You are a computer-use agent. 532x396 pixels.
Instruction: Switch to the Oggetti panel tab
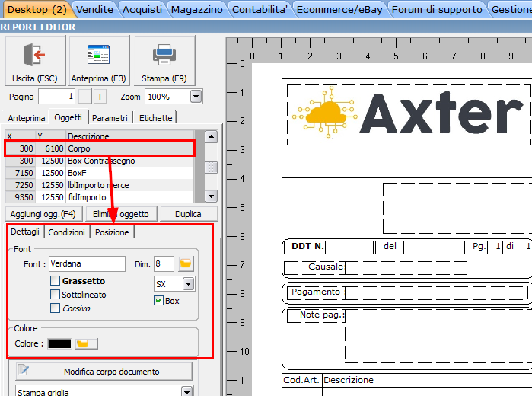coord(68,117)
